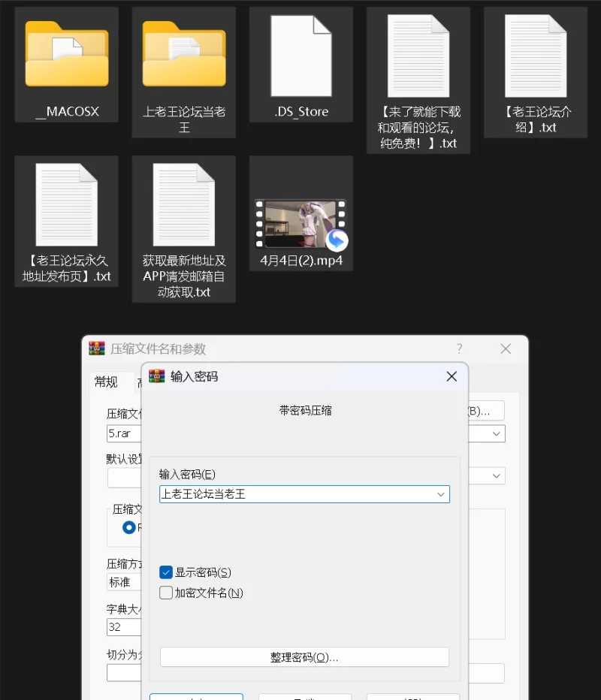Click WinRAR icon in 输入密码 title bar

157,376
